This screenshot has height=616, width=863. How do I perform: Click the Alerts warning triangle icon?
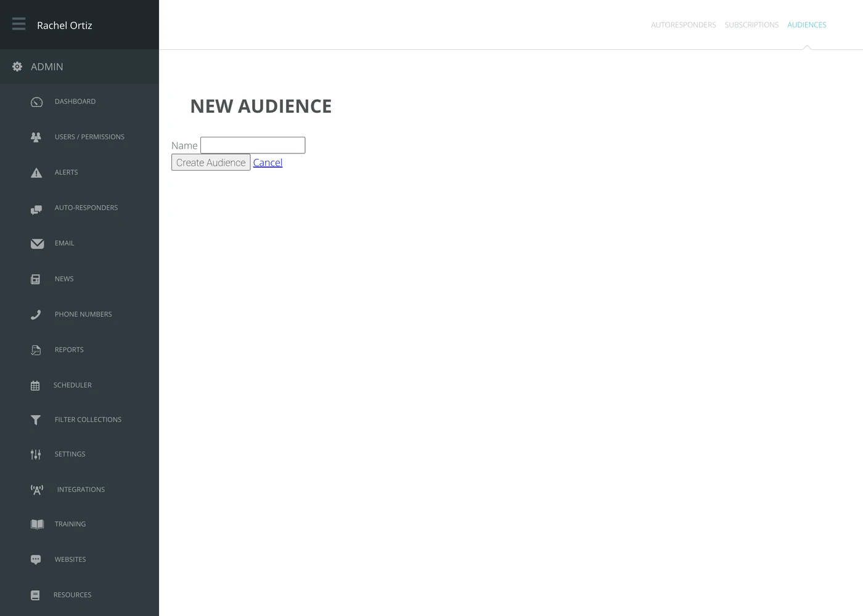[37, 172]
